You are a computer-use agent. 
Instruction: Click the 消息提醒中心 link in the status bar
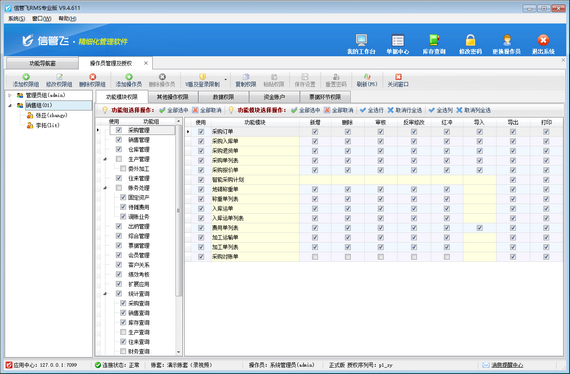point(507,365)
